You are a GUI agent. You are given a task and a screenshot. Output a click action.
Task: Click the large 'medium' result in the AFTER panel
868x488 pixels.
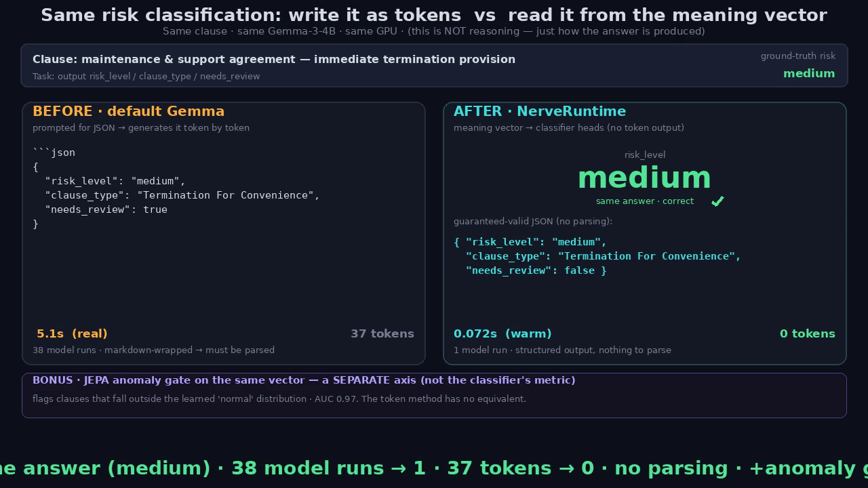(645, 178)
